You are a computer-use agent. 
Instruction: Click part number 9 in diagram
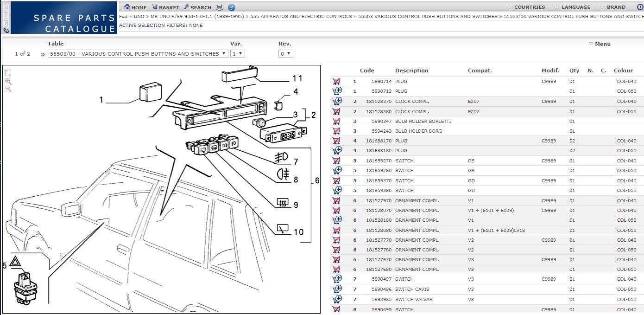click(296, 205)
